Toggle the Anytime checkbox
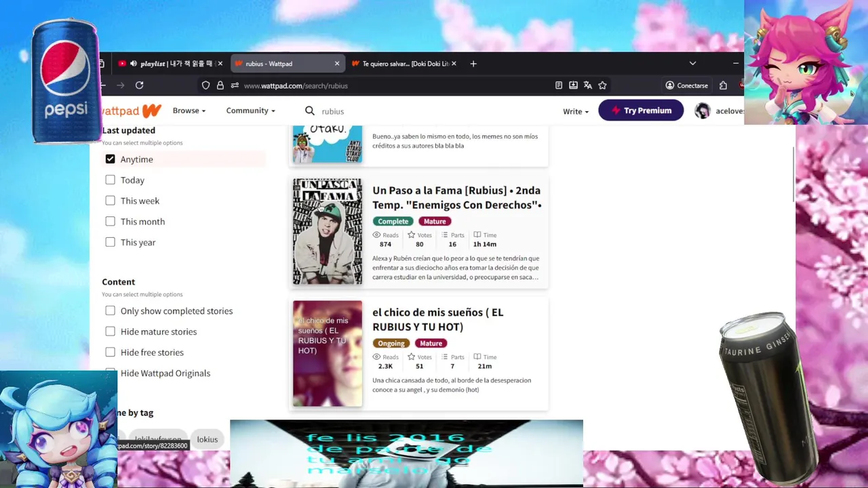 110,159
